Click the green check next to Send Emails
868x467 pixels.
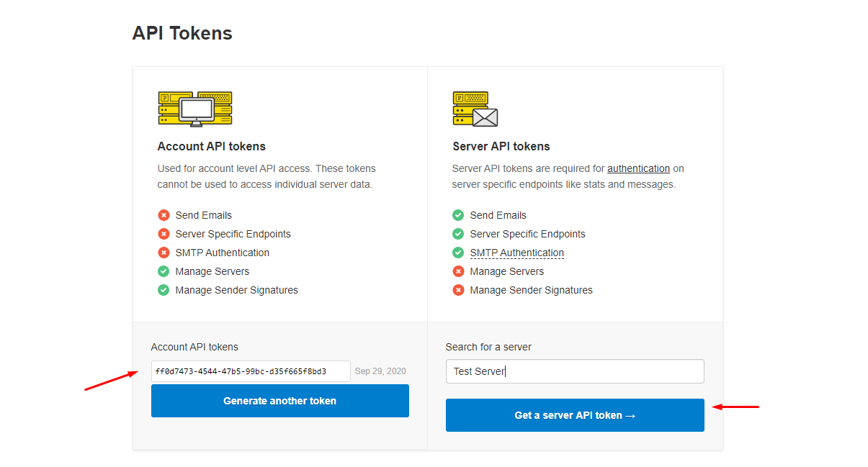click(x=457, y=214)
